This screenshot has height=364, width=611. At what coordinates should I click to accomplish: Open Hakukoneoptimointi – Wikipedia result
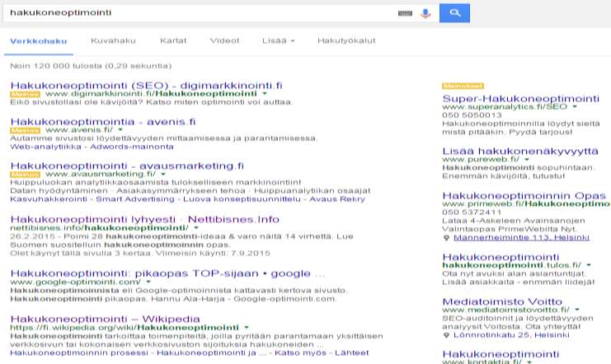pyautogui.click(x=106, y=319)
